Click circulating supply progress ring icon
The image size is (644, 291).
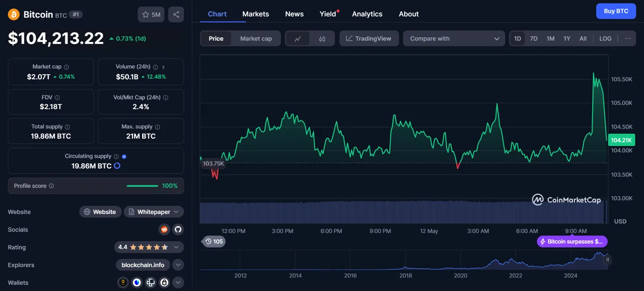(117, 166)
